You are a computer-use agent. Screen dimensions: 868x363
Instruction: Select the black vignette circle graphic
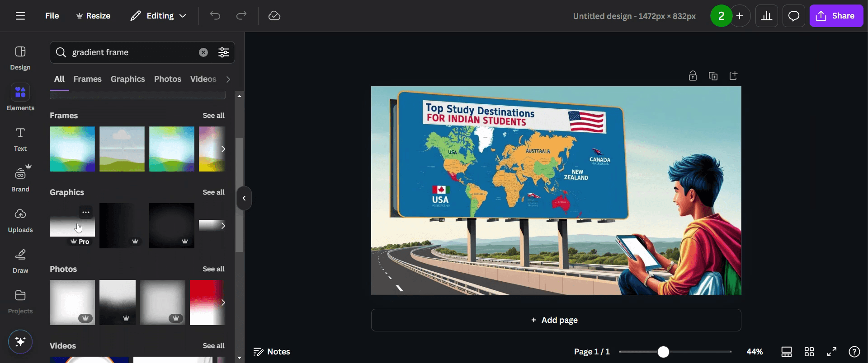click(172, 226)
